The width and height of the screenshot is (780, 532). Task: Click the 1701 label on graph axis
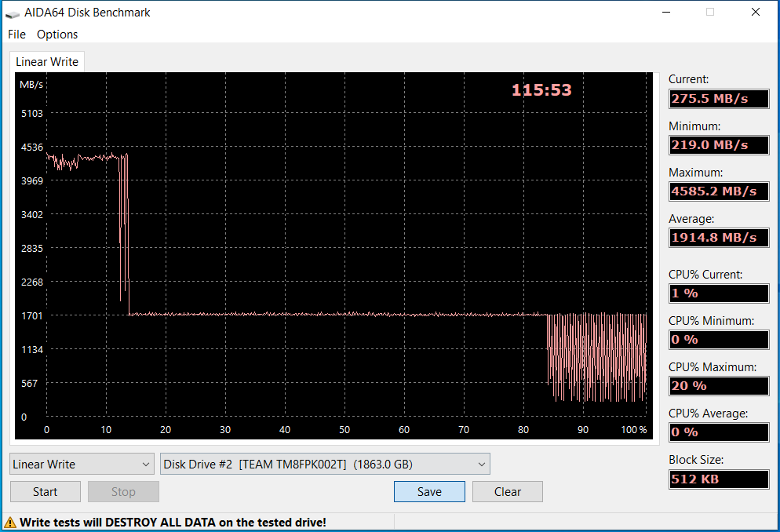(32, 315)
